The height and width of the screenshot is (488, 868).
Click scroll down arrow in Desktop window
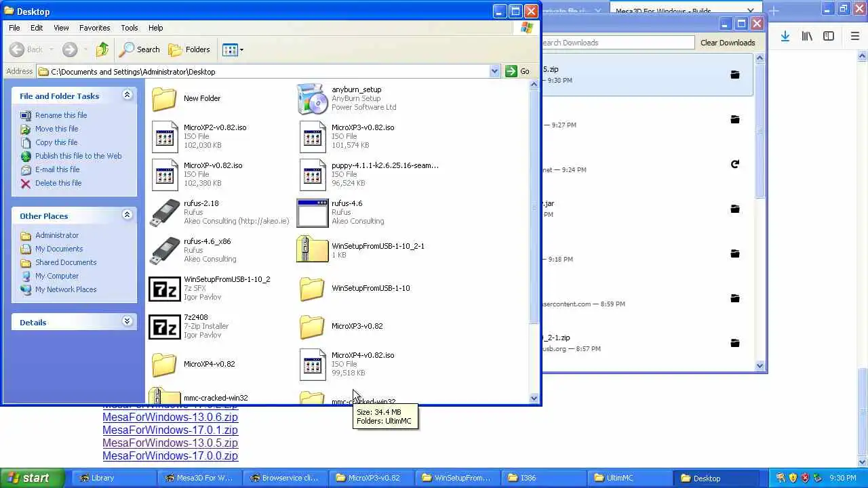(534, 399)
